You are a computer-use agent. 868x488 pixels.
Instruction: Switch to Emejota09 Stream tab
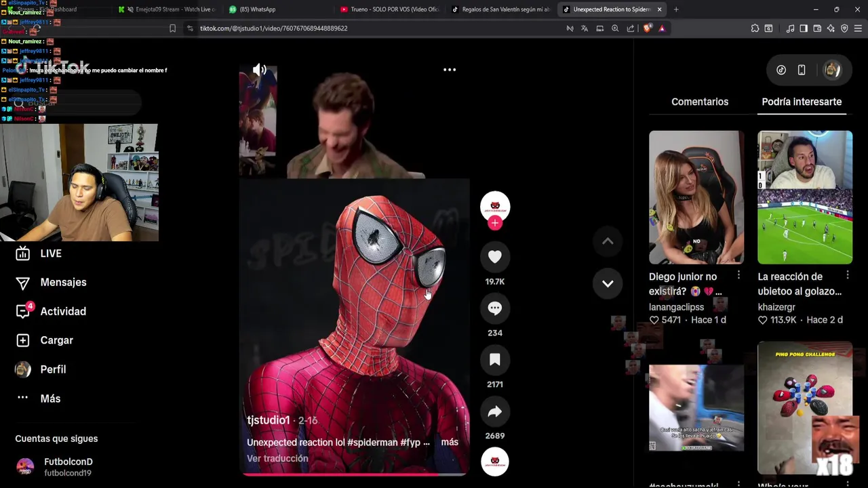pyautogui.click(x=167, y=9)
